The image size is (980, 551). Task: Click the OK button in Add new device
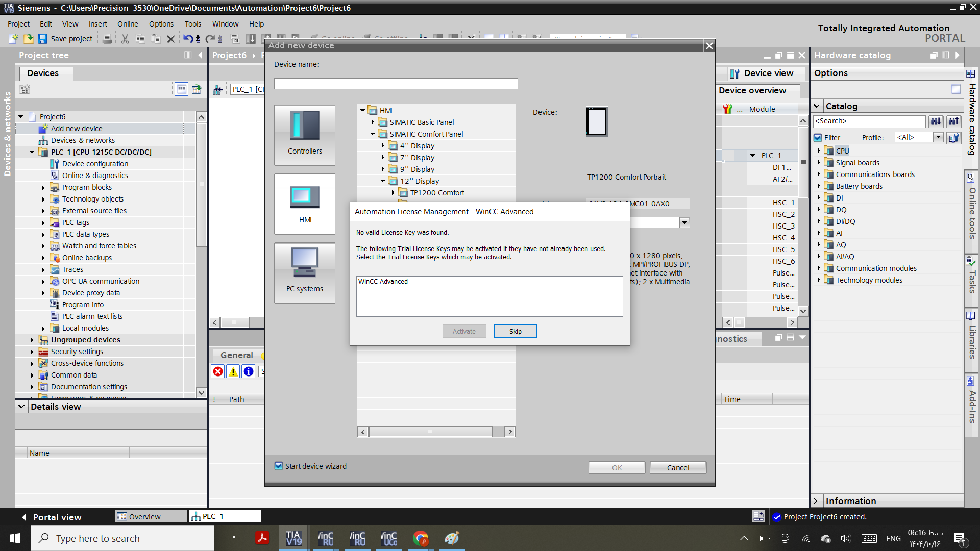(x=617, y=468)
